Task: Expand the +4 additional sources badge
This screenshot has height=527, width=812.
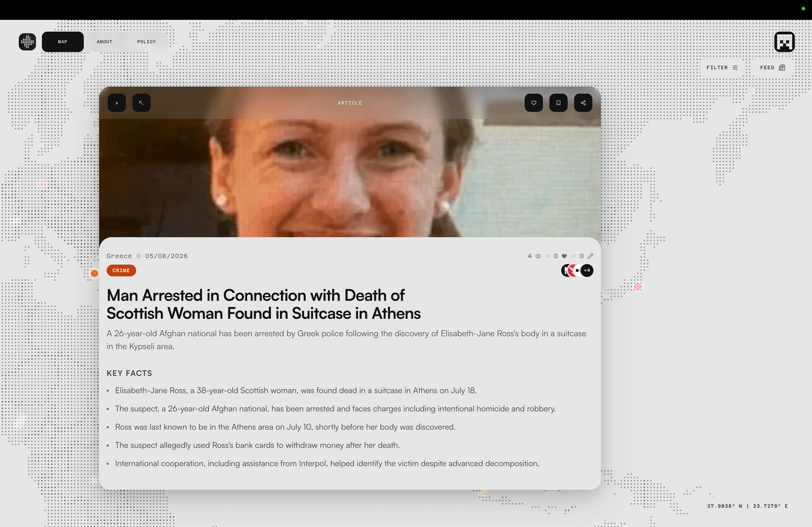Action: 587,270
